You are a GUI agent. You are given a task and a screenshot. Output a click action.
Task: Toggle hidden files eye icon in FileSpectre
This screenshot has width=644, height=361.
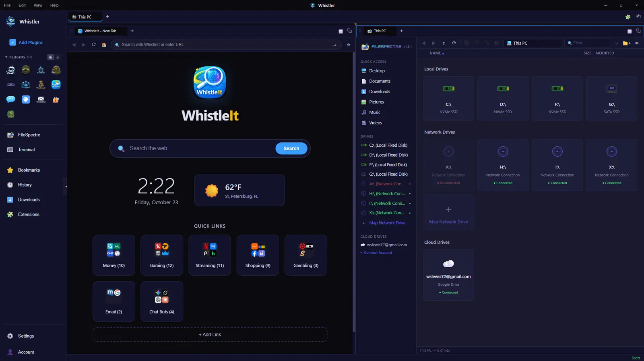[637, 43]
